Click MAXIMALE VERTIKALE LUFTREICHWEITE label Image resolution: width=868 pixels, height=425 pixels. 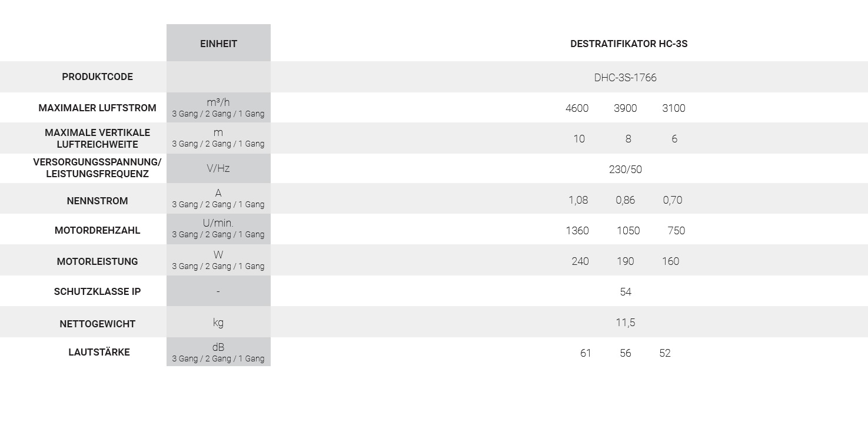[x=98, y=138]
